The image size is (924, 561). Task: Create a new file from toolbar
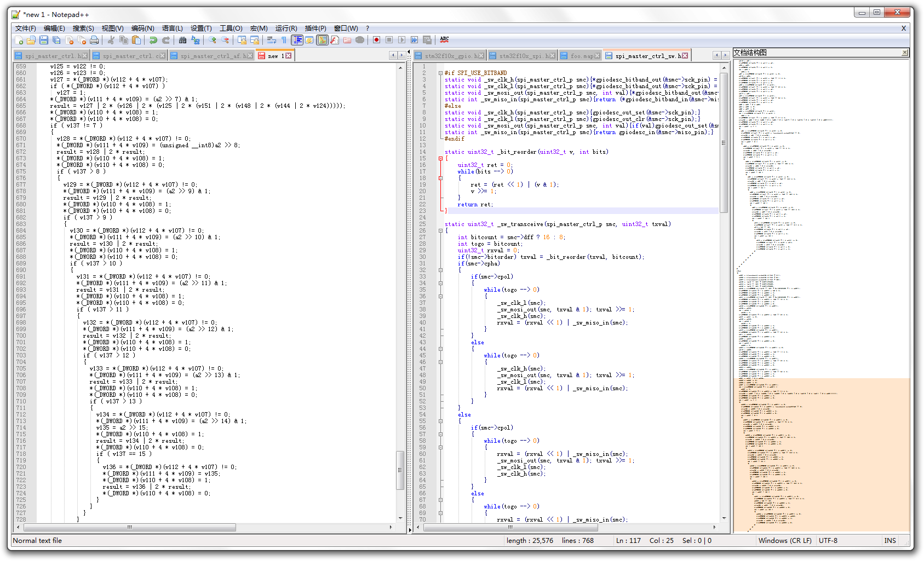tap(19, 40)
